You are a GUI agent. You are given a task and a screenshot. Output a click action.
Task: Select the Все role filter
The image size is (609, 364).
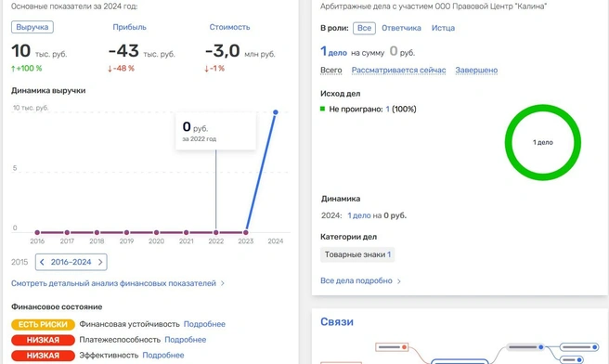364,28
